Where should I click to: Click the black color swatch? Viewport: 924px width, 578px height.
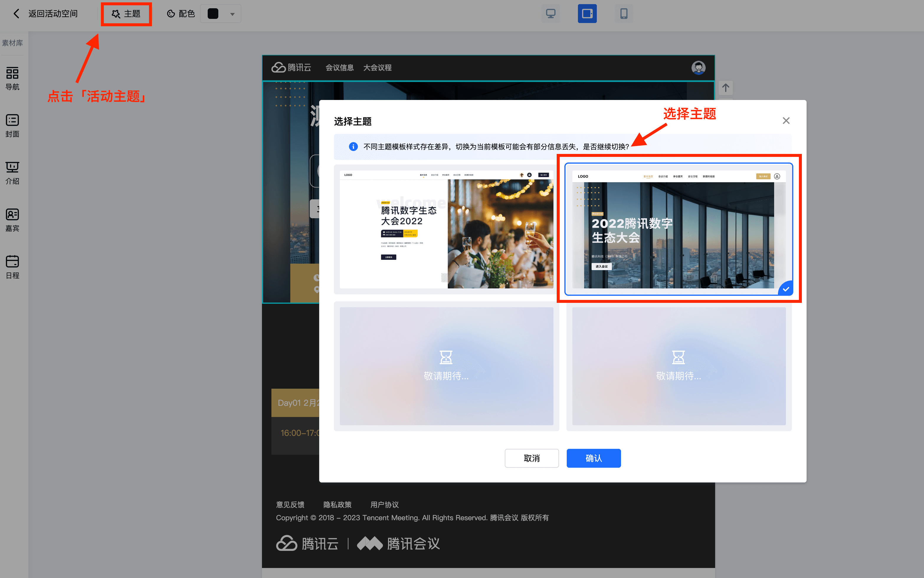[213, 14]
